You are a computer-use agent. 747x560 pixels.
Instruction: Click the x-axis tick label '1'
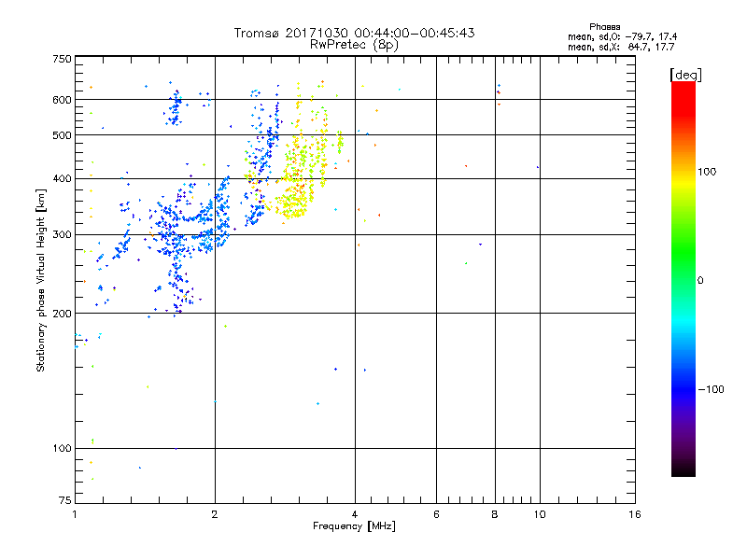(75, 514)
